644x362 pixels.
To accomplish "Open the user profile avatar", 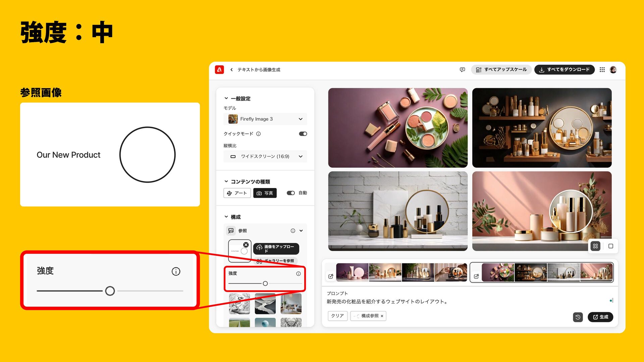I will pyautogui.click(x=613, y=70).
